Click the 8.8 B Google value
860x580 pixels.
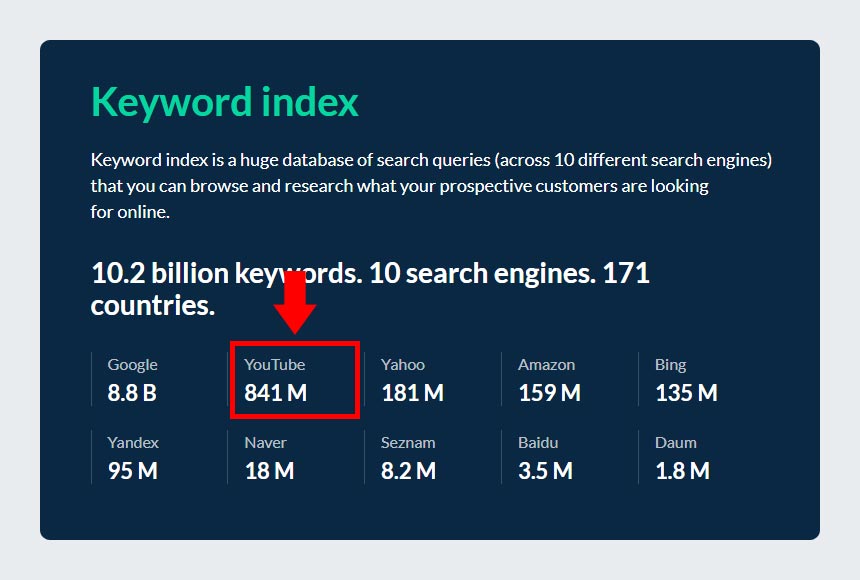(132, 393)
